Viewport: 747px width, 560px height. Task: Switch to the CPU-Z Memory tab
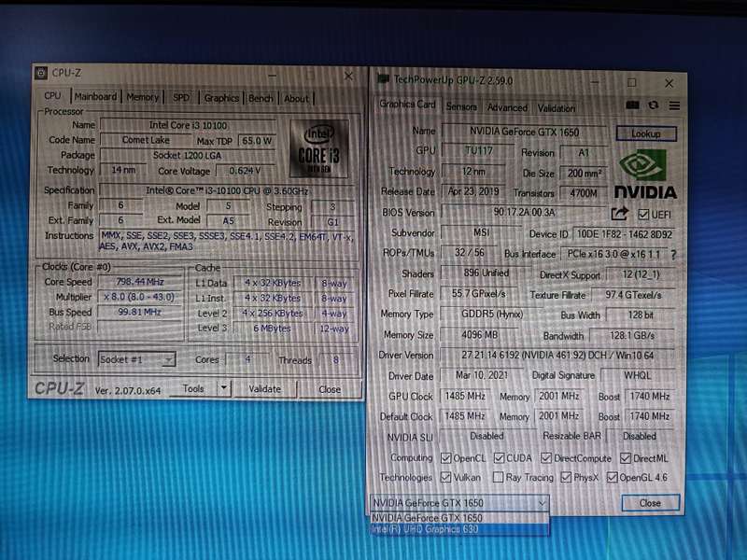143,97
